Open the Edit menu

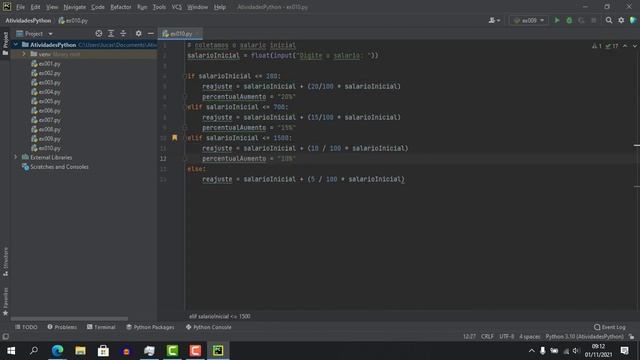tap(36, 7)
